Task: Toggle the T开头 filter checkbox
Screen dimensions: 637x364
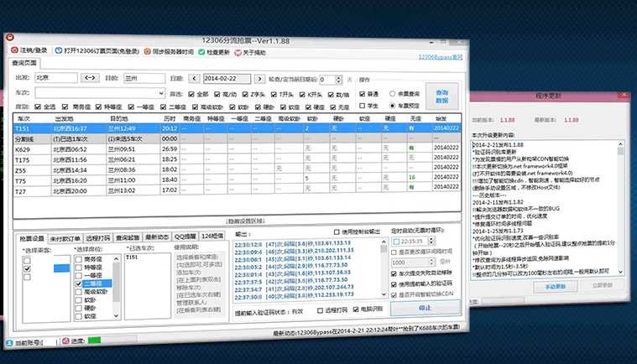Action: (274, 94)
